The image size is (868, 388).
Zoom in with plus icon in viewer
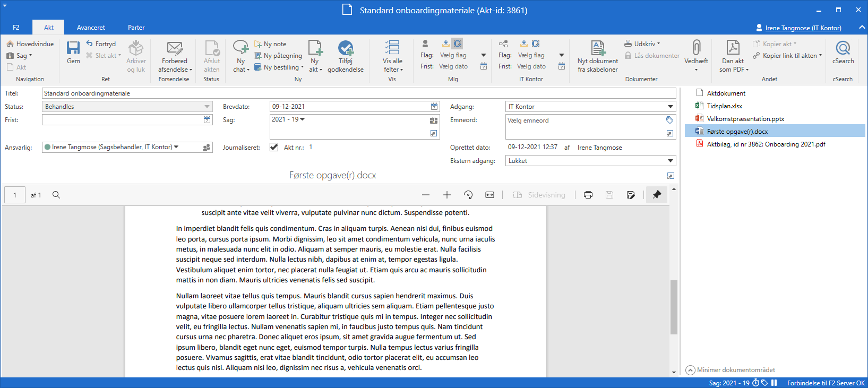[x=447, y=195]
